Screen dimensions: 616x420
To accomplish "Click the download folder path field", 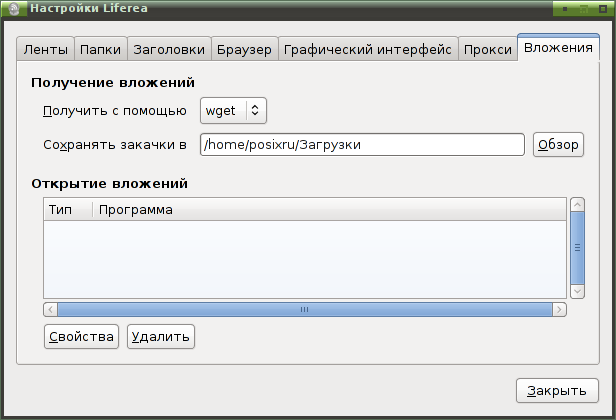I will pos(362,145).
